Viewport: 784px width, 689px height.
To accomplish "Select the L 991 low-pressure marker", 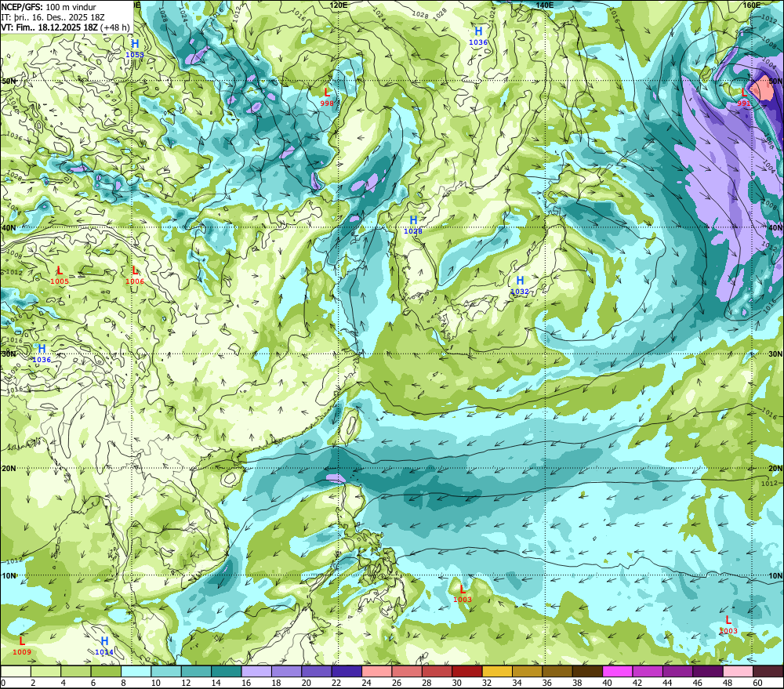I will (744, 97).
